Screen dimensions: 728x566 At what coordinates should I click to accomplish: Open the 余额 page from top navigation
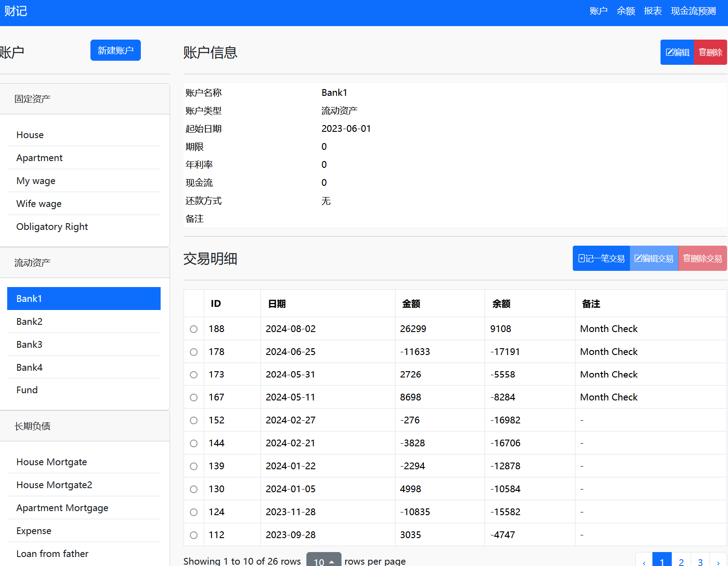click(625, 11)
